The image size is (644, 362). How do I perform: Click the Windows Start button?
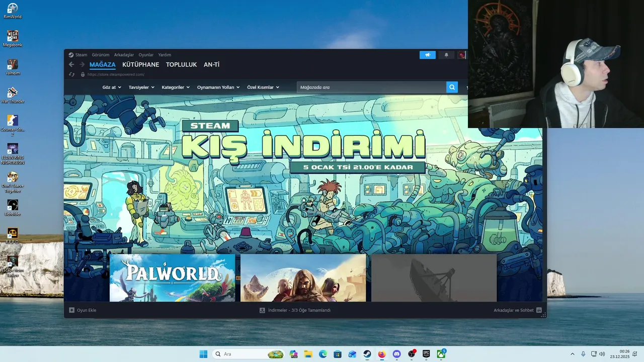[x=203, y=354]
